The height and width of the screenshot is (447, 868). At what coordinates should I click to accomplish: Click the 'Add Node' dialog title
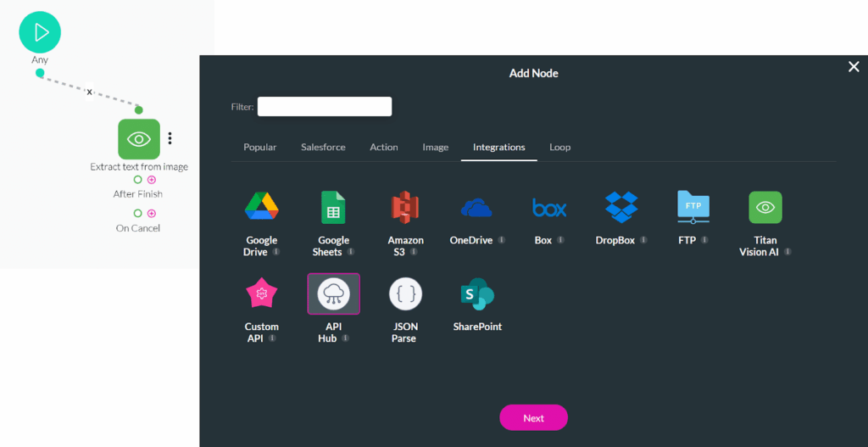[534, 73]
